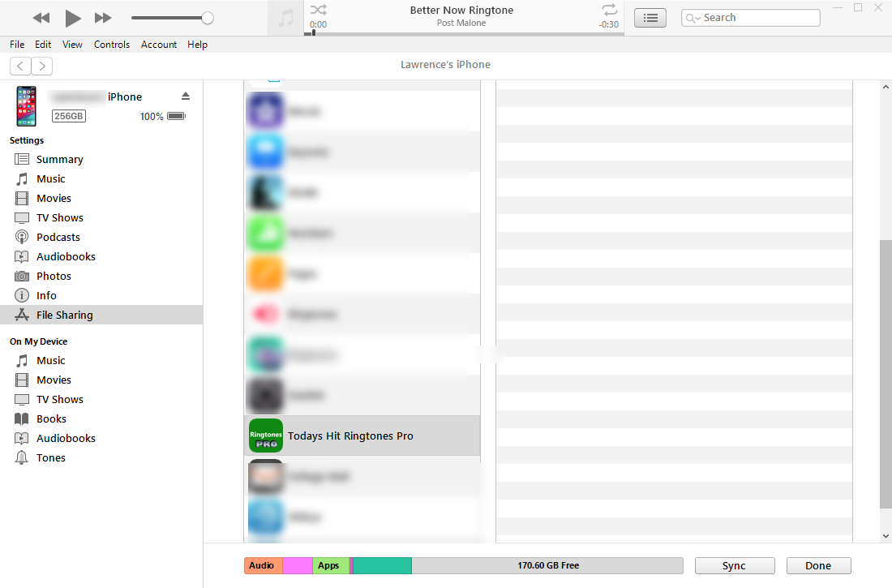Select the Todays Hit Ringtones Pro app icon
The image size is (892, 588).
click(266, 436)
